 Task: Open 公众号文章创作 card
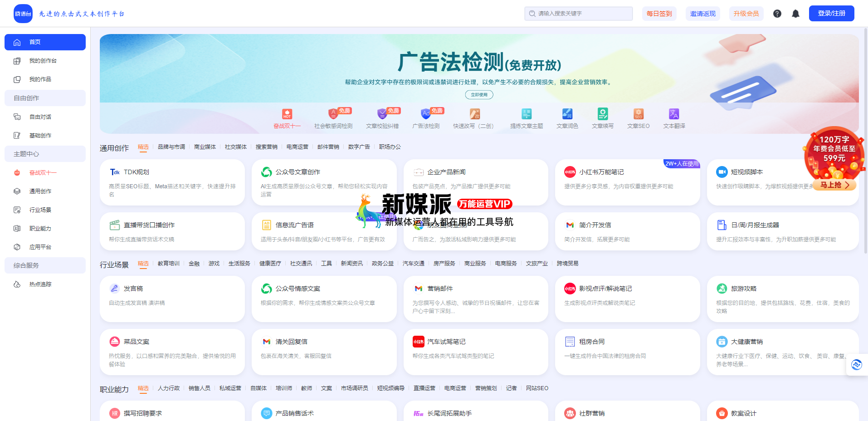pyautogui.click(x=324, y=182)
